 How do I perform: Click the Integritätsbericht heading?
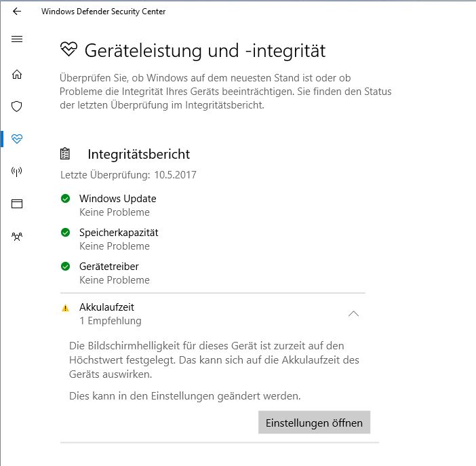click(139, 155)
